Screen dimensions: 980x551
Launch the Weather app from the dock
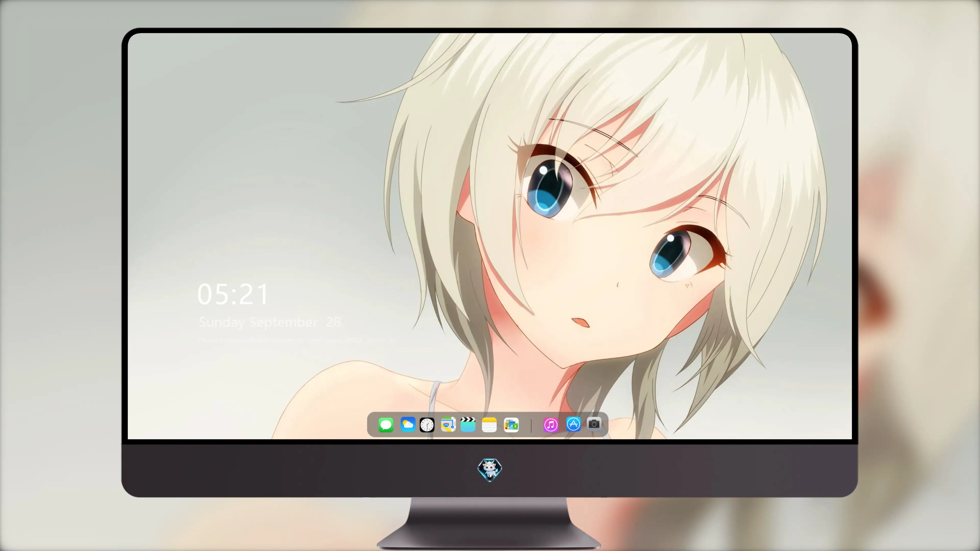point(408,424)
